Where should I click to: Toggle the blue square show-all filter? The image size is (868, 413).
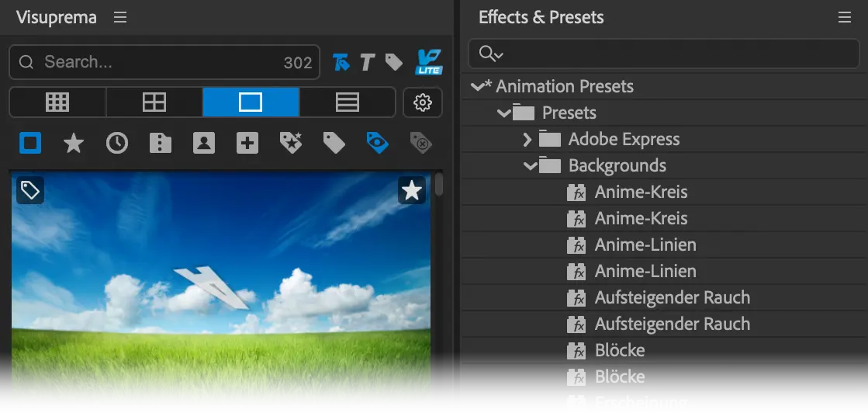coord(30,144)
